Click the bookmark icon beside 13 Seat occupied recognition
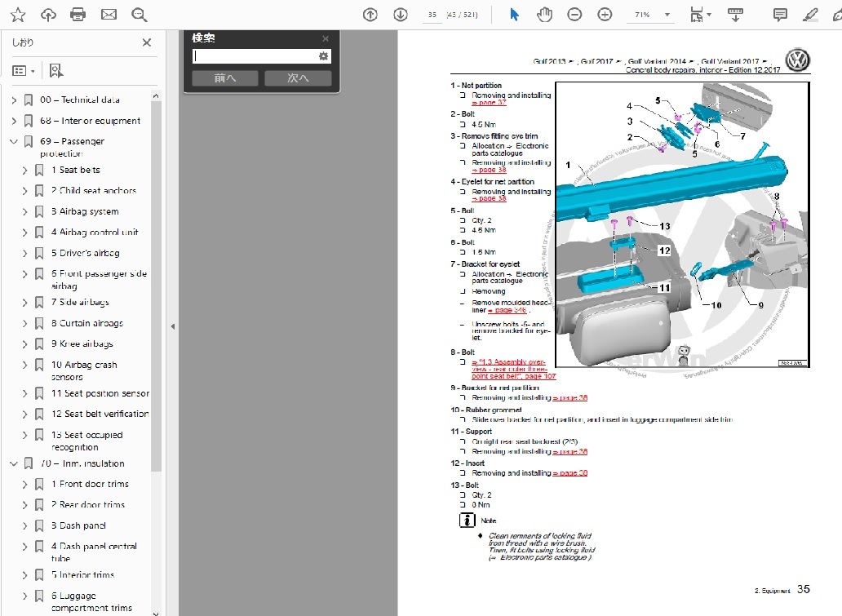Viewport: 842px width, 616px height. [39, 435]
